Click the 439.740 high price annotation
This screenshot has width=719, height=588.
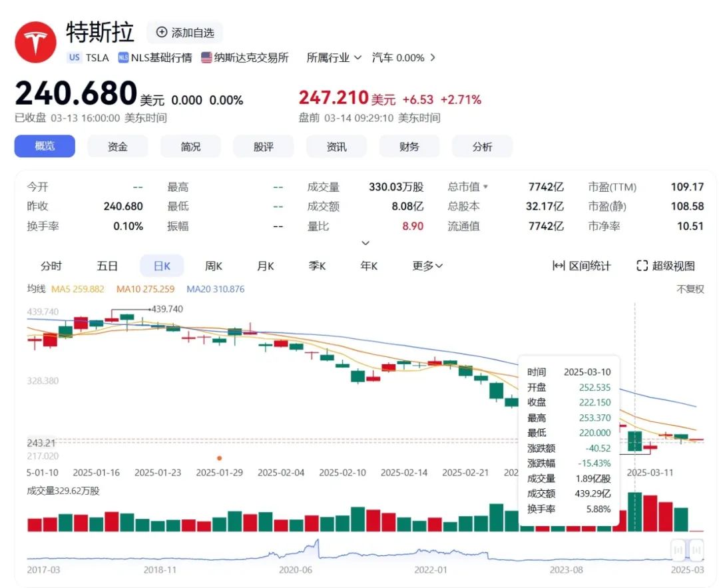click(x=167, y=309)
